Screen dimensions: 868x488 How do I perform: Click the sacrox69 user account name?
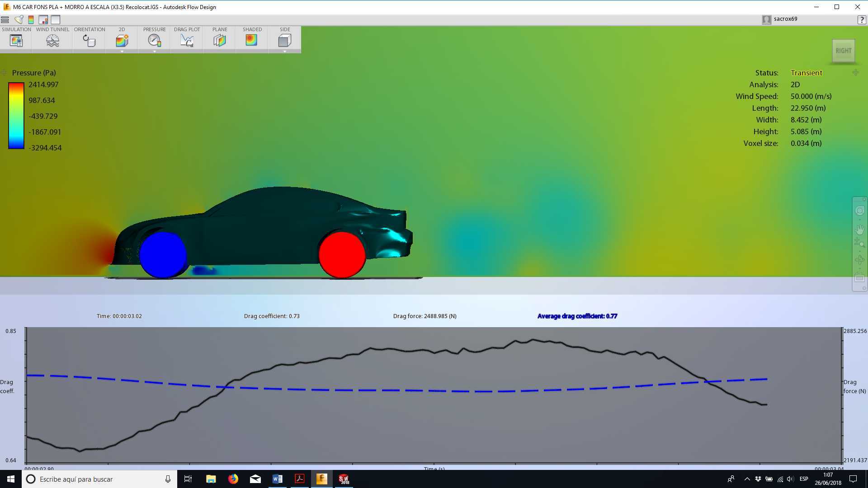pyautogui.click(x=785, y=19)
